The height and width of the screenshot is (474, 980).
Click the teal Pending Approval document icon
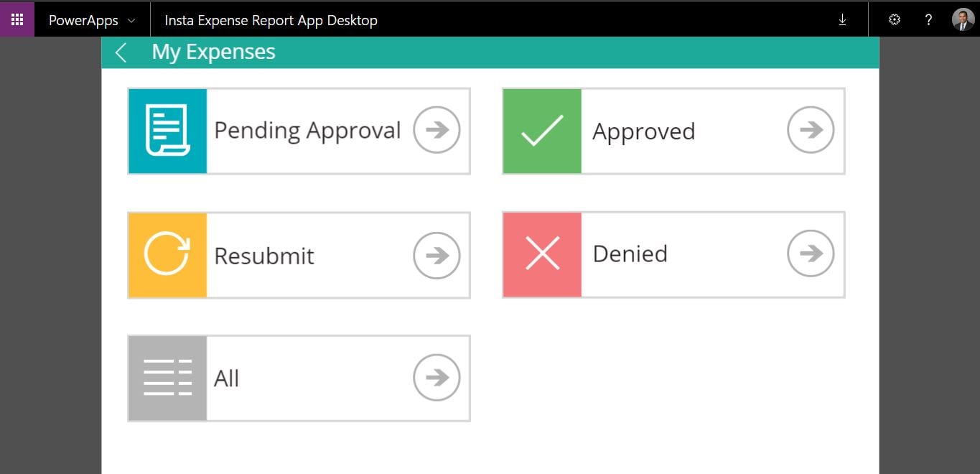pyautogui.click(x=168, y=131)
